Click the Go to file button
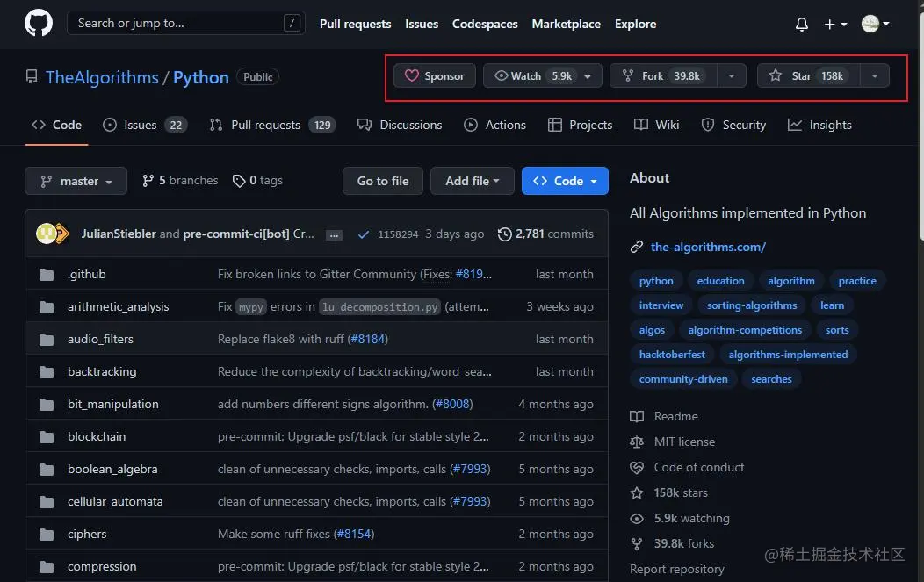This screenshot has height=582, width=924. (383, 181)
